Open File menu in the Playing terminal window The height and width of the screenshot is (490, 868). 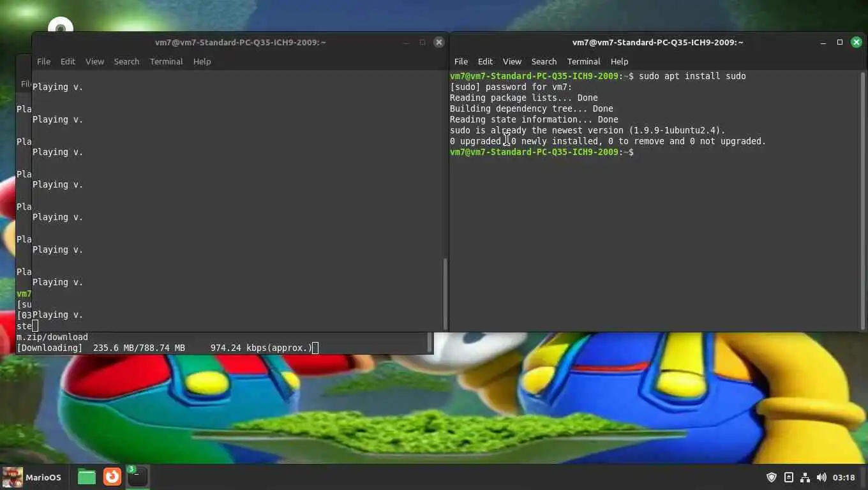[43, 61]
